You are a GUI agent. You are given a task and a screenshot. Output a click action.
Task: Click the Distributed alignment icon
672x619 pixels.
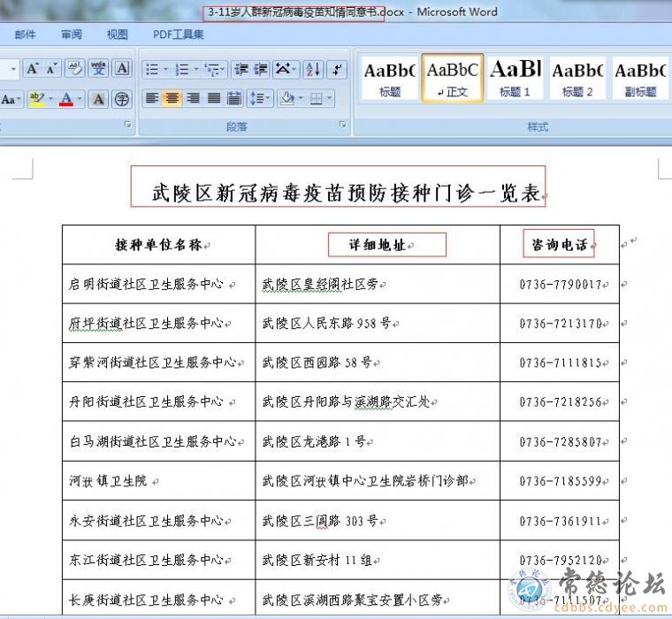pos(234,98)
